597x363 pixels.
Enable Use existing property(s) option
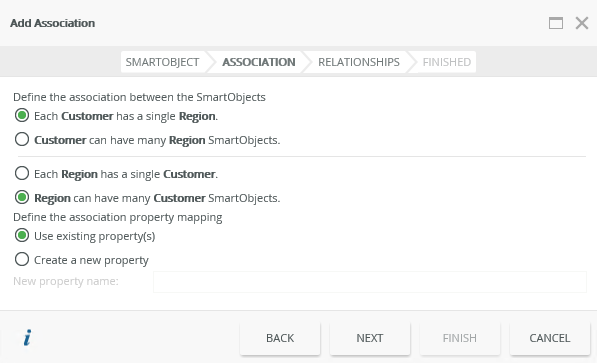pyautogui.click(x=22, y=235)
